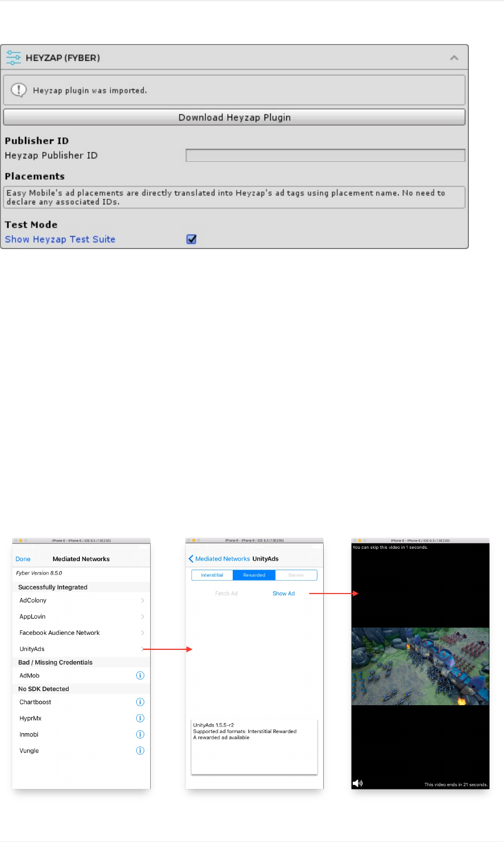Select the HyprMx row label
This screenshot has width=504, height=842.
coord(31,718)
